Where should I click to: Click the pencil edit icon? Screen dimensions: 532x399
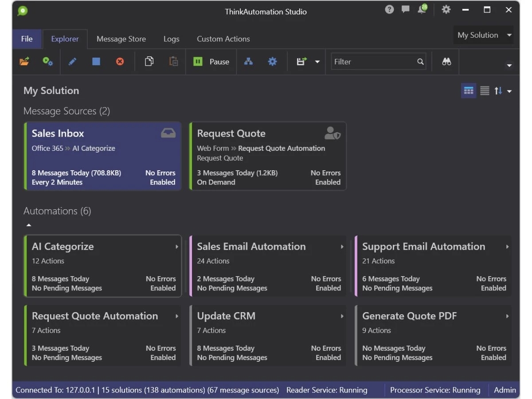(72, 62)
